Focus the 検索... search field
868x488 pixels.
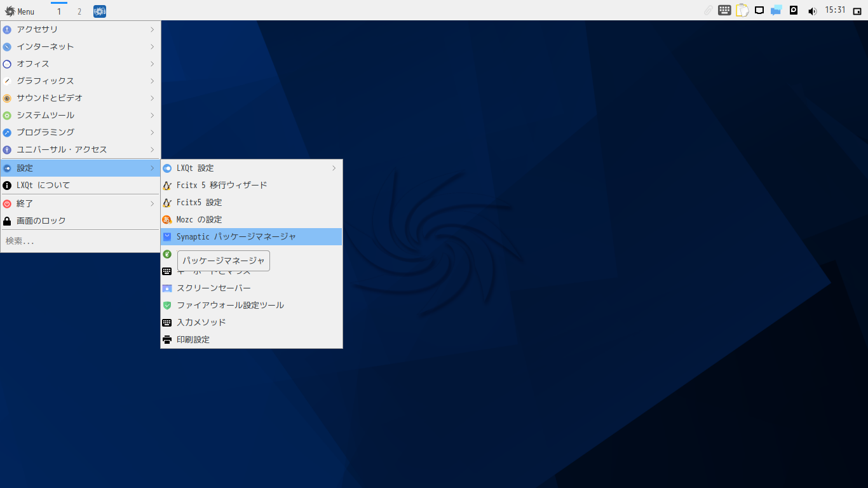point(80,241)
